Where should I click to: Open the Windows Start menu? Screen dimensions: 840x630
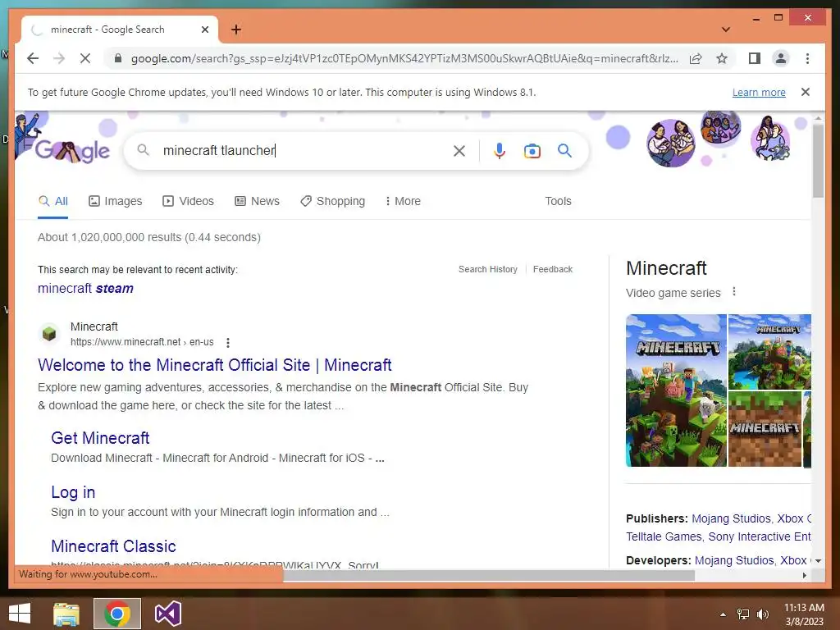tap(20, 614)
